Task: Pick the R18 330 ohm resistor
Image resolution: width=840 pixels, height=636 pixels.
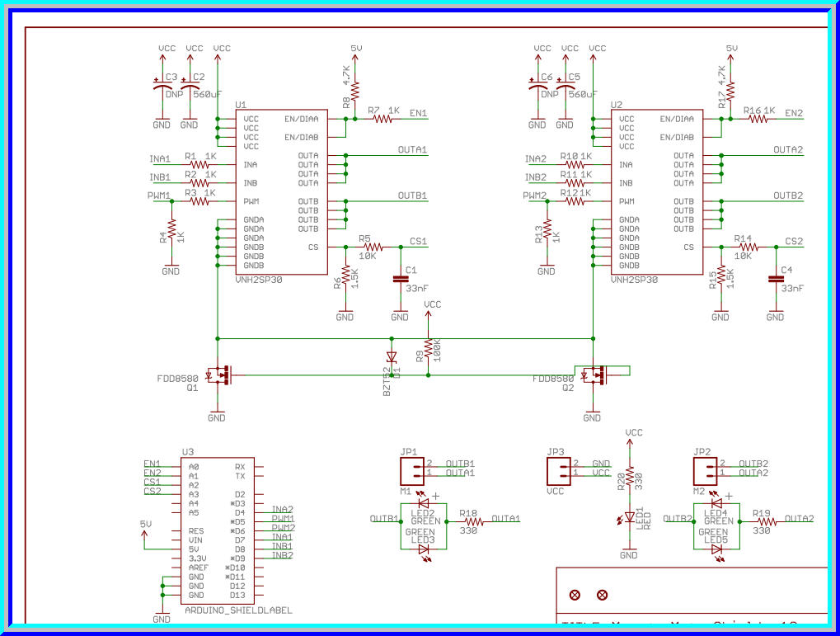Action: click(x=468, y=521)
